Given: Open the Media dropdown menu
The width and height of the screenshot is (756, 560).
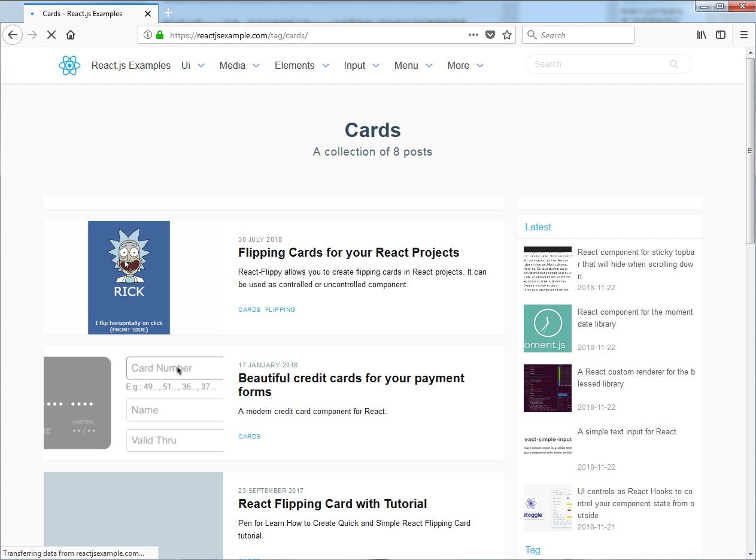Looking at the screenshot, I should coord(232,65).
